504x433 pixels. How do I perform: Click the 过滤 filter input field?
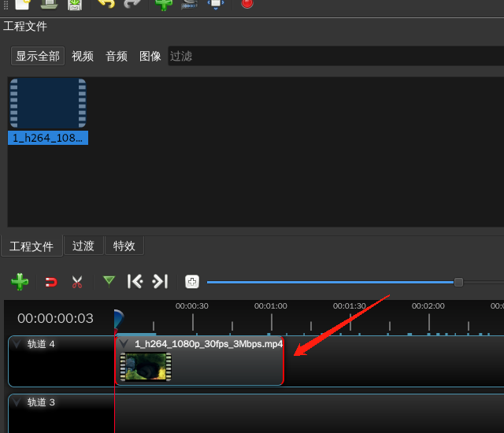331,56
